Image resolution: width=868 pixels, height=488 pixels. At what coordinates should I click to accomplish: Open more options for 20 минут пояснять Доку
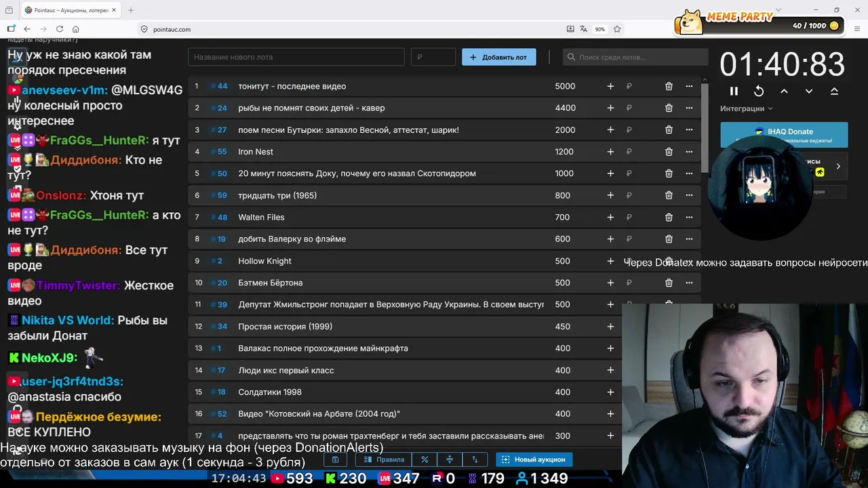(x=689, y=174)
